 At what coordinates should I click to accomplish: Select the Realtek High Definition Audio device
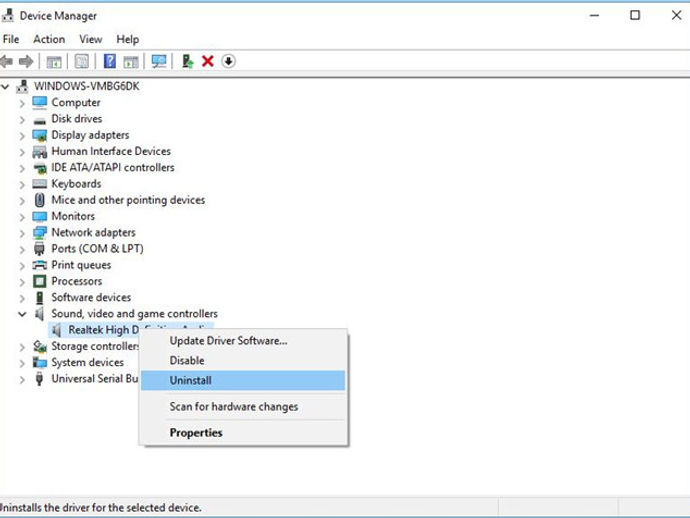[103, 330]
